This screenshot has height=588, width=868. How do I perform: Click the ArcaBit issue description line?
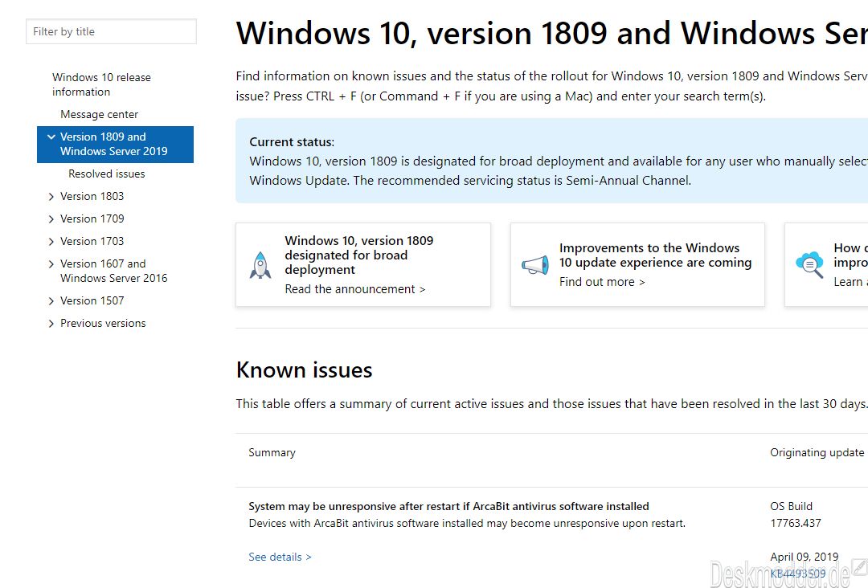(467, 523)
